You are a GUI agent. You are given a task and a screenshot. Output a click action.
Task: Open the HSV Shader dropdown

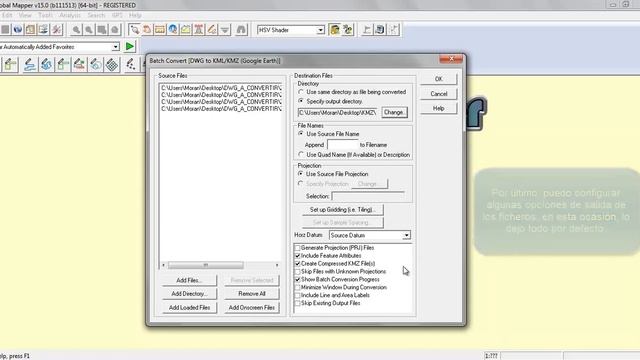[x=320, y=30]
